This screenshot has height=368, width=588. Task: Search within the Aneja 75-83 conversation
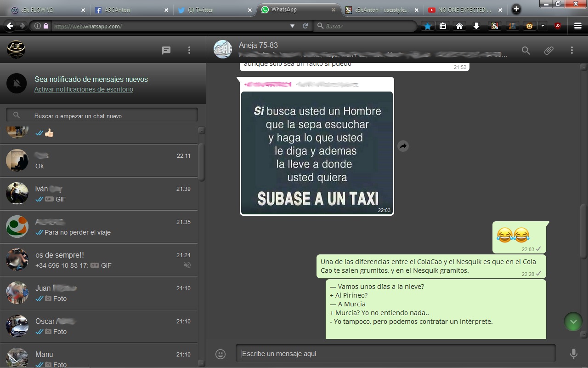tap(526, 50)
